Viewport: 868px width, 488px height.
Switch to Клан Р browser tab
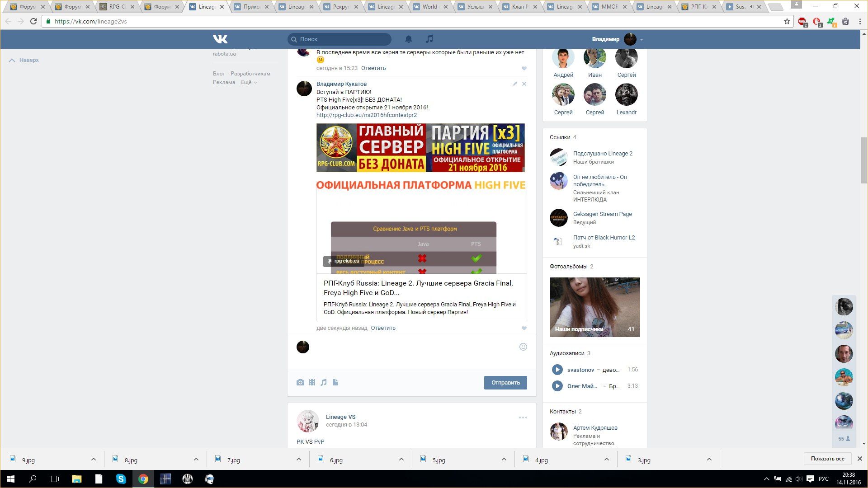519,7
